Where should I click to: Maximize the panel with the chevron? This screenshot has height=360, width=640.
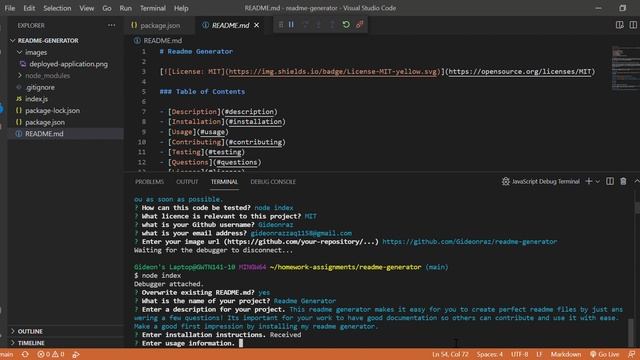click(636, 181)
